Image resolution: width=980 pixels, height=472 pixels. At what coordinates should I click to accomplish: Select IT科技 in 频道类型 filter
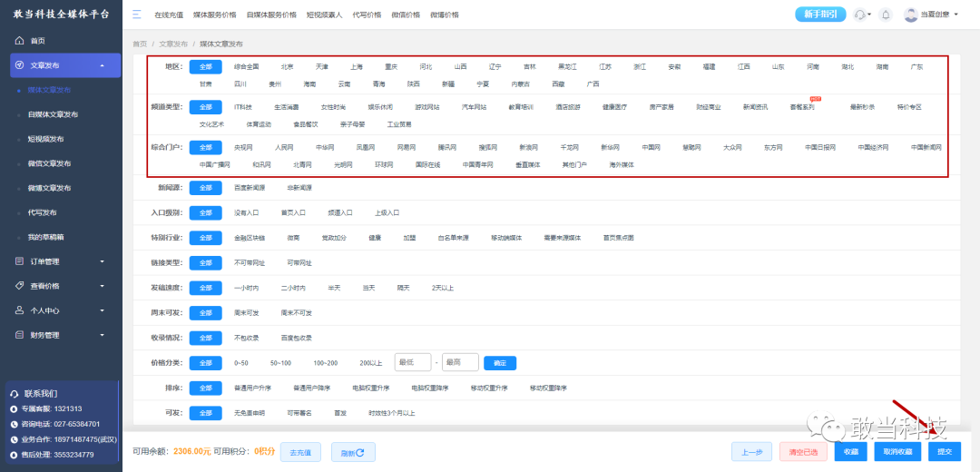[x=243, y=107]
